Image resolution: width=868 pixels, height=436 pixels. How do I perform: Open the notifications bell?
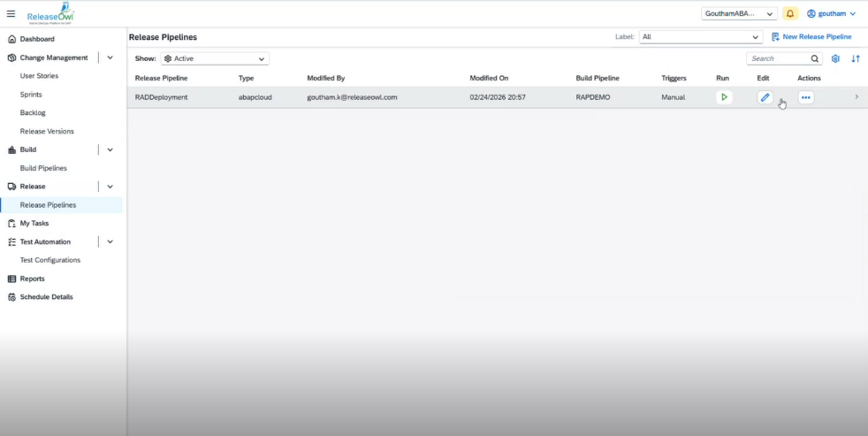[x=789, y=14]
